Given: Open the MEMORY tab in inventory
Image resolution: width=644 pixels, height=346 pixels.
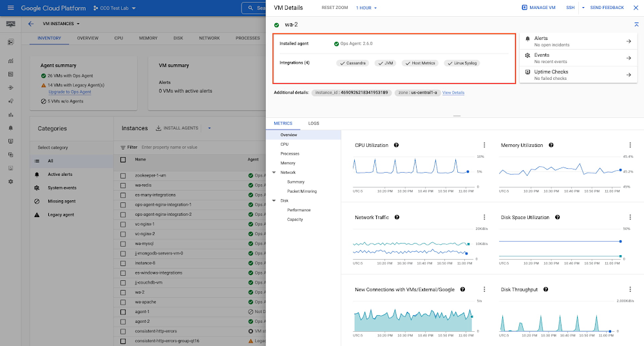Looking at the screenshot, I should (x=147, y=38).
